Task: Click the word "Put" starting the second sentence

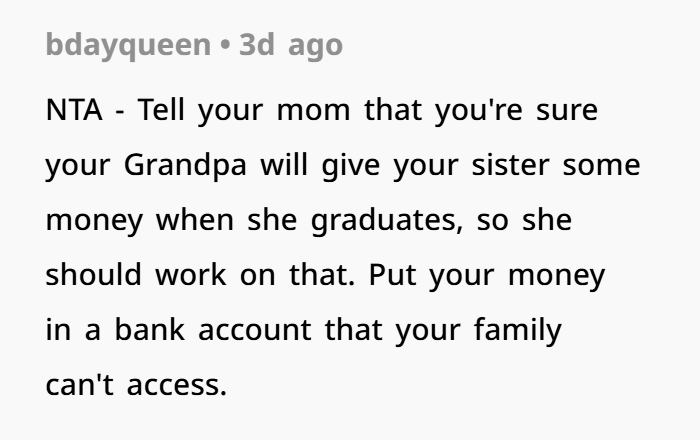Action: click(x=392, y=275)
